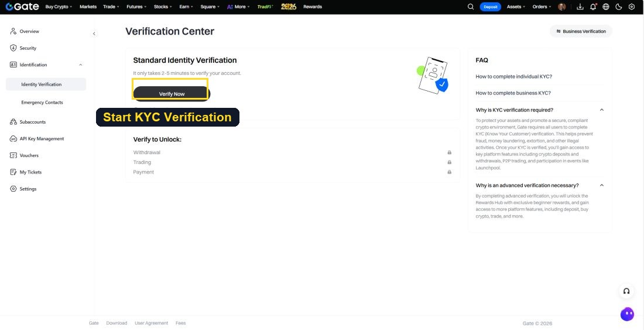Open the Gate footer link
Screen dimensions: 644x330
pos(94,323)
